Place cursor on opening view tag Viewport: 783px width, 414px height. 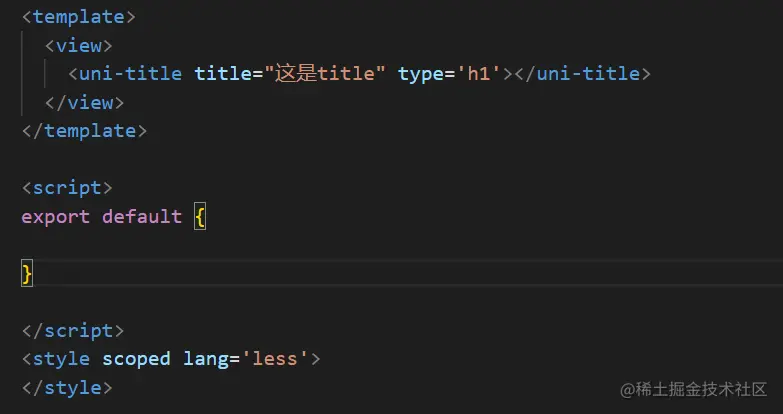[79, 46]
